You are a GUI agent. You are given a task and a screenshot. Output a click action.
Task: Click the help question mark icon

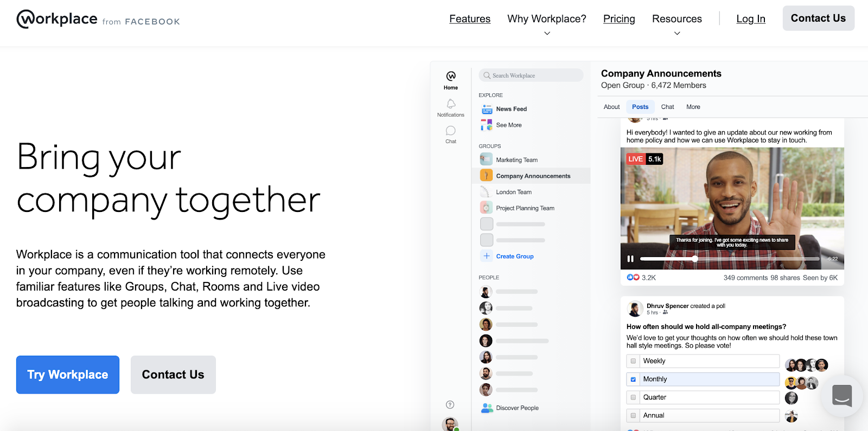click(450, 404)
